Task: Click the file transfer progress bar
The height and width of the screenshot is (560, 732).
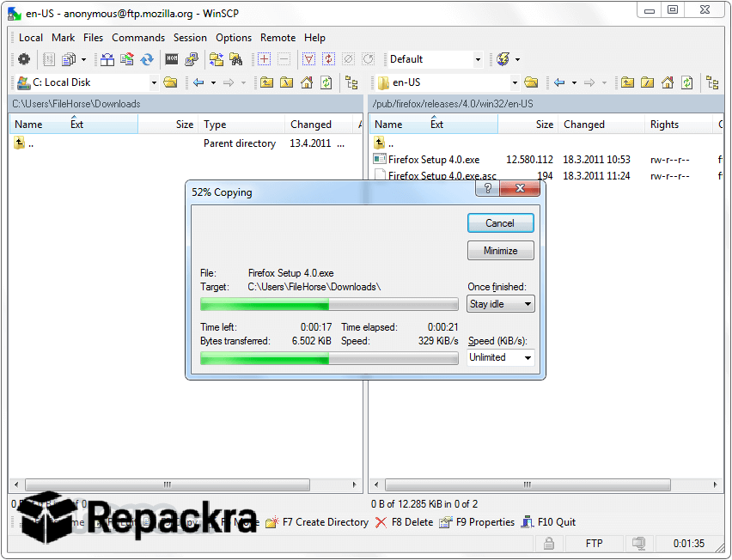Action: (x=329, y=304)
